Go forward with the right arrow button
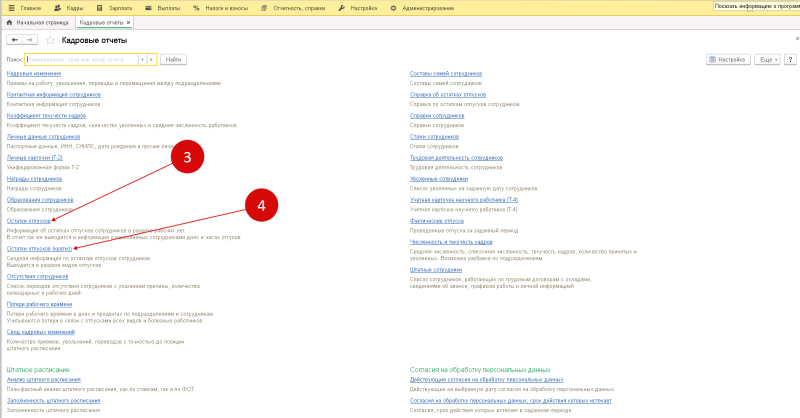Screen dimensions: 800x418 point(30,40)
